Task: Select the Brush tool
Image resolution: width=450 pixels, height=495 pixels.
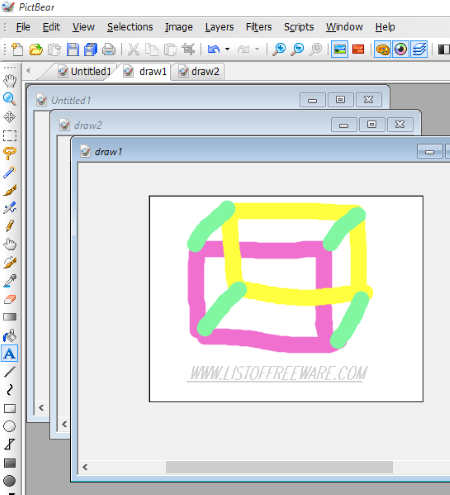Action: [x=9, y=190]
